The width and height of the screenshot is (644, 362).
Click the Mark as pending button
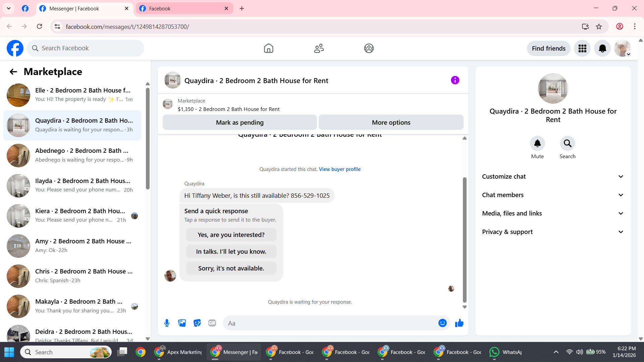click(239, 123)
